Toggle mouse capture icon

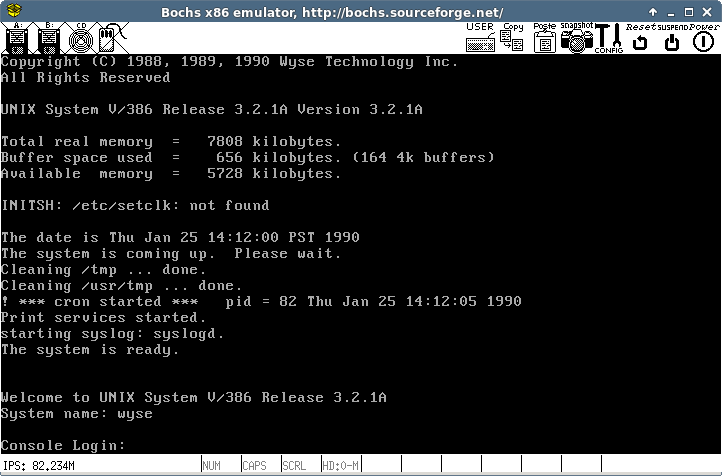click(112, 38)
